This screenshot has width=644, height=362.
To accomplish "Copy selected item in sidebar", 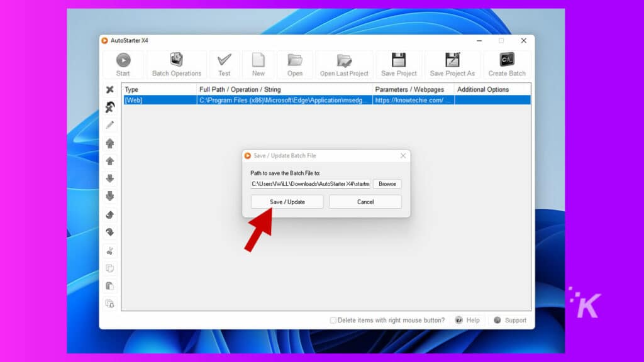I will pos(109,268).
